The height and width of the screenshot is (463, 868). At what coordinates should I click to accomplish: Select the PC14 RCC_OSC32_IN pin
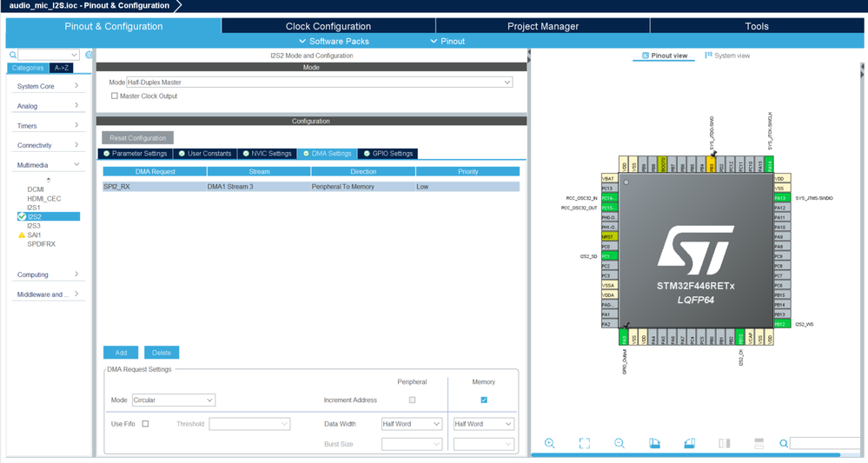609,198
